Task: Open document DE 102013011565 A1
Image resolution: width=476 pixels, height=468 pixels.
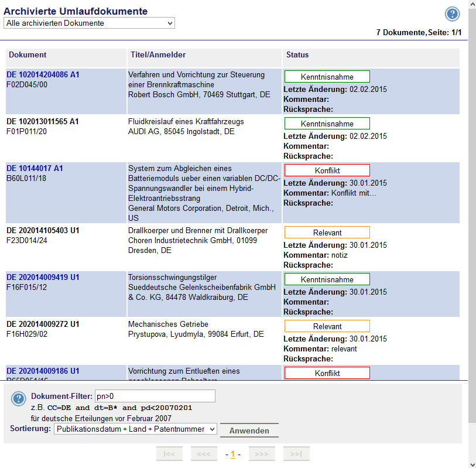Action: pos(43,121)
